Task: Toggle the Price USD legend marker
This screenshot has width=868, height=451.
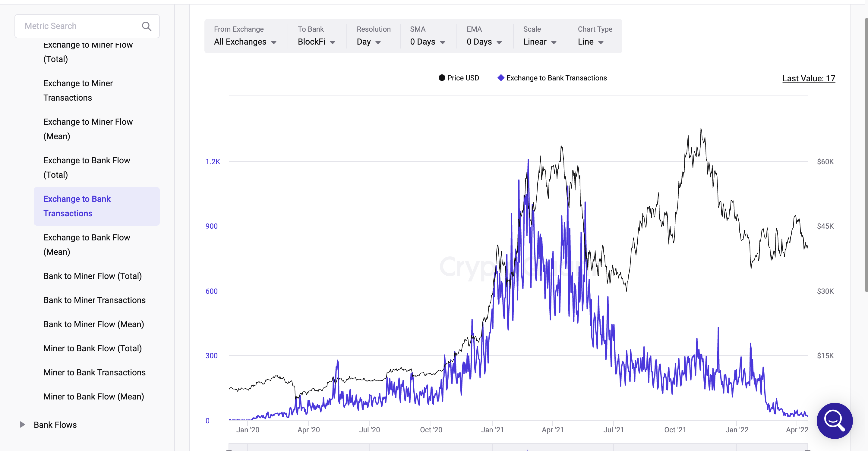Action: [442, 78]
